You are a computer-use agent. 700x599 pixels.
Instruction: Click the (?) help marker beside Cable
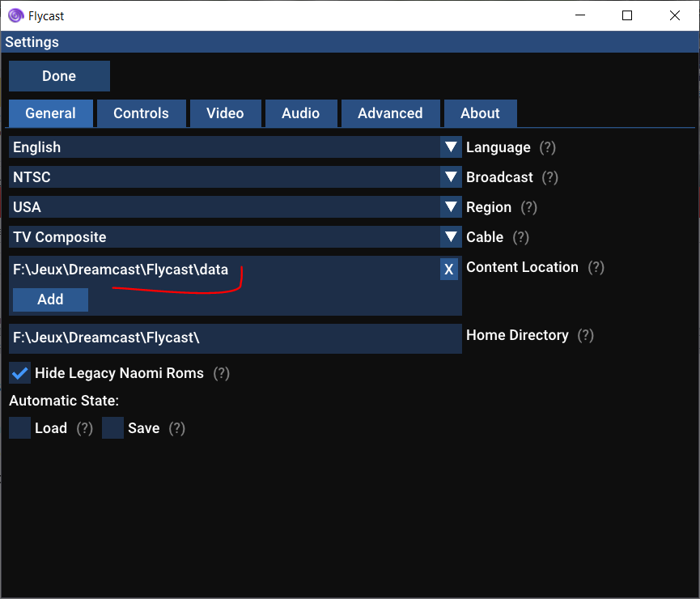click(x=520, y=237)
